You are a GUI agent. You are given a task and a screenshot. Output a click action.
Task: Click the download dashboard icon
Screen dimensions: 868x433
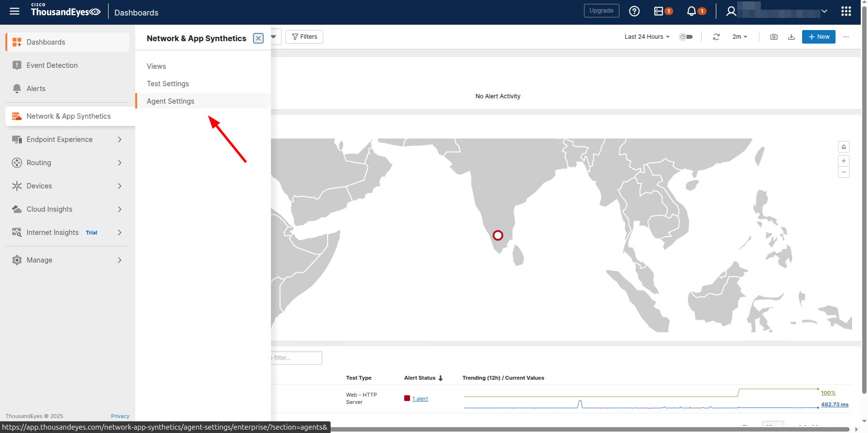(x=791, y=37)
